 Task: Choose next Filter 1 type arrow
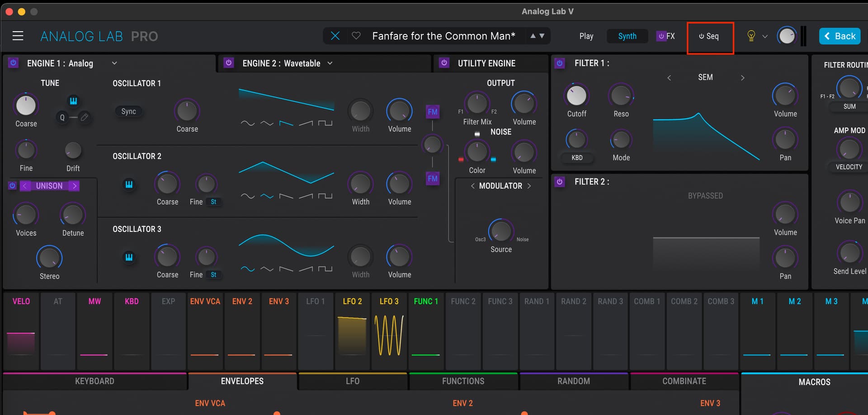coord(742,78)
